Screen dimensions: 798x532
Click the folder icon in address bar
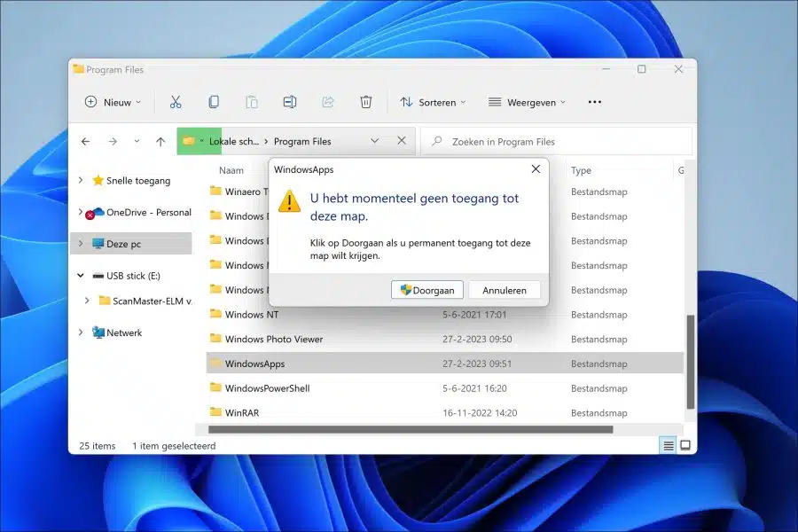click(x=189, y=141)
